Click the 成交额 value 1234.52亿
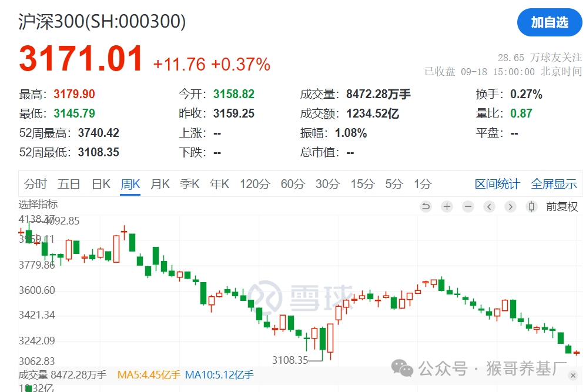The height and width of the screenshot is (392, 586). point(373,113)
